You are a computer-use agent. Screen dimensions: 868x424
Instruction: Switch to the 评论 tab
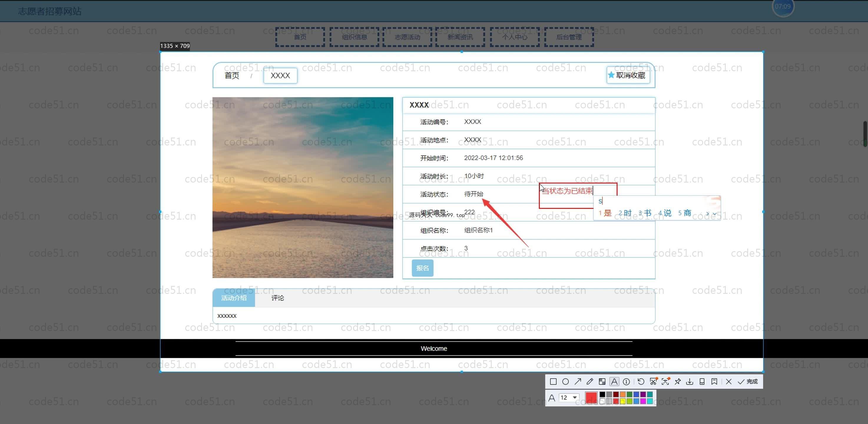coord(278,298)
